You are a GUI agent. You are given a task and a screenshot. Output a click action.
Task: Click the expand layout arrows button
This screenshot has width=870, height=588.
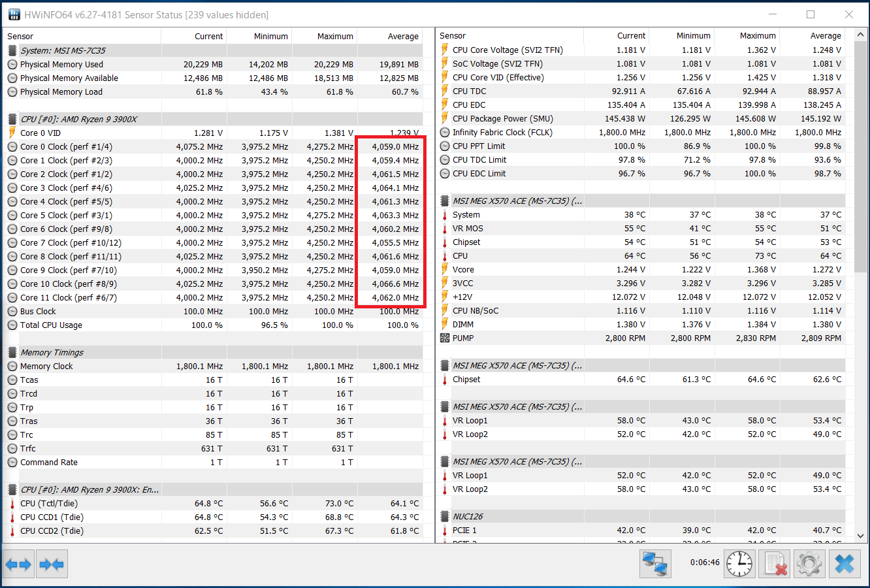point(18,564)
